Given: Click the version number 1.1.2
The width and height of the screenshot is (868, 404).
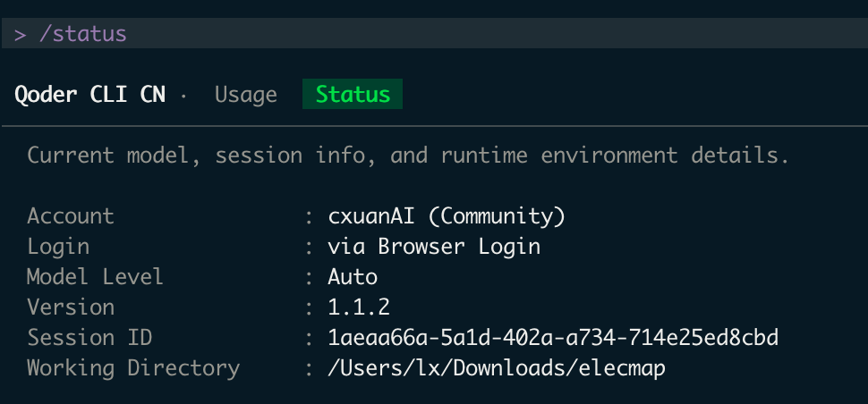Looking at the screenshot, I should (x=359, y=307).
